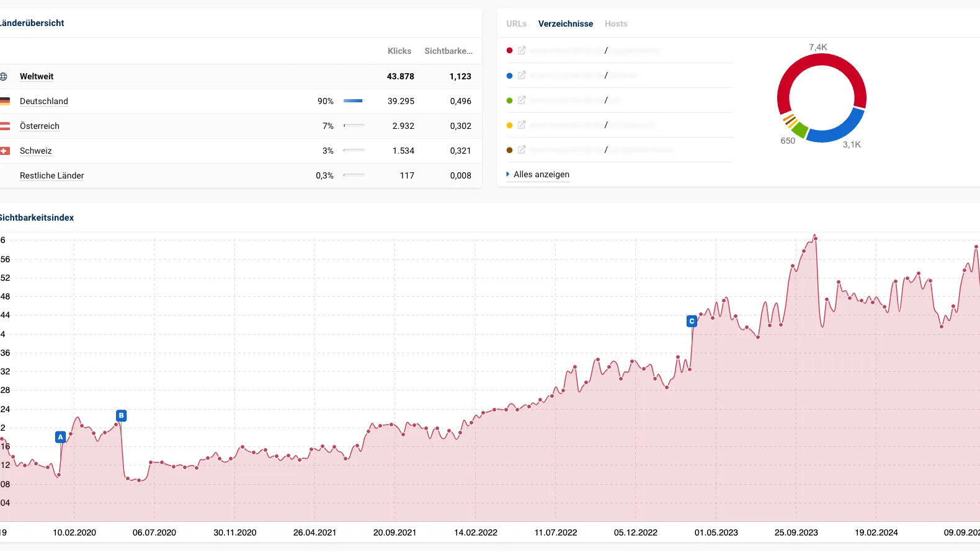
Task: Click the 1,123 visibility value
Action: (460, 76)
